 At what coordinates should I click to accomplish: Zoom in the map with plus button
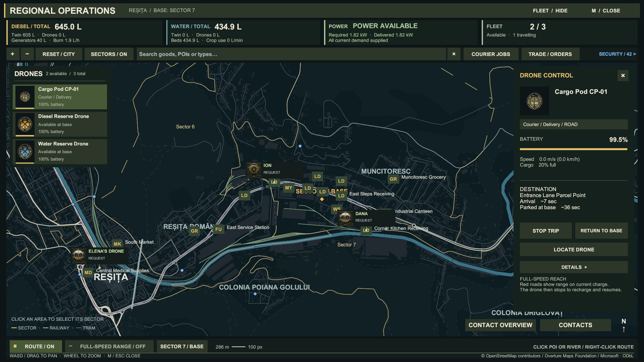[x=12, y=54]
